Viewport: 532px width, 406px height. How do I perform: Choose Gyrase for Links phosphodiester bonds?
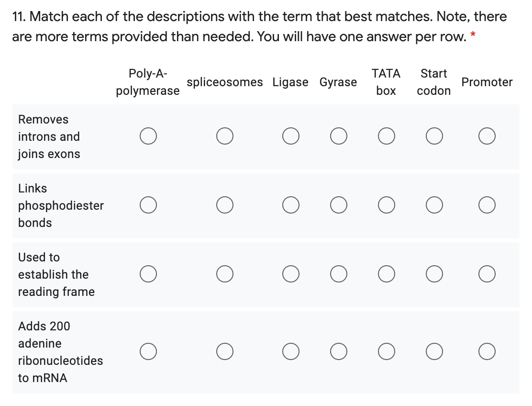coord(339,205)
